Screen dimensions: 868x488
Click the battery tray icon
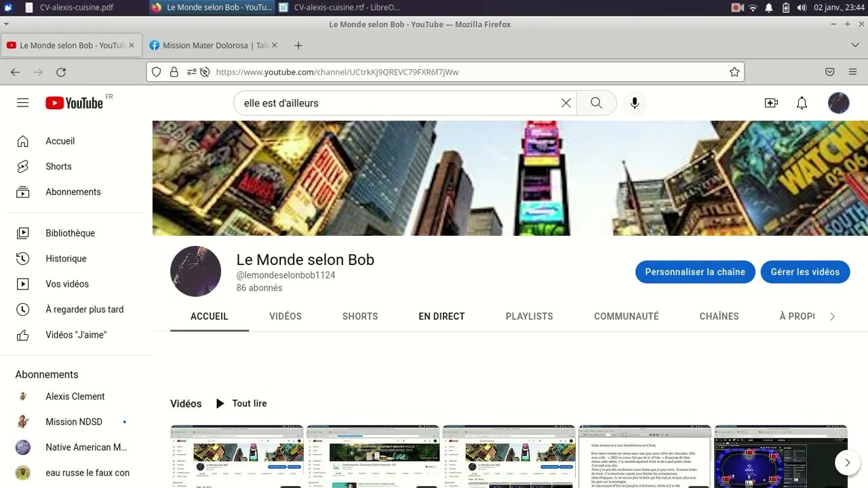[x=785, y=7]
